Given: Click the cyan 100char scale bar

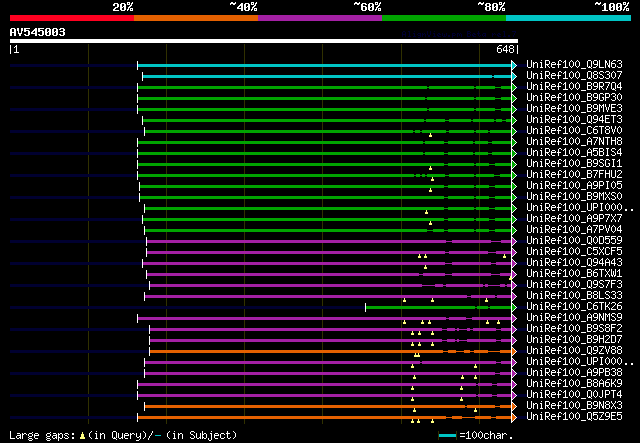Looking at the screenshot, I should [447, 436].
